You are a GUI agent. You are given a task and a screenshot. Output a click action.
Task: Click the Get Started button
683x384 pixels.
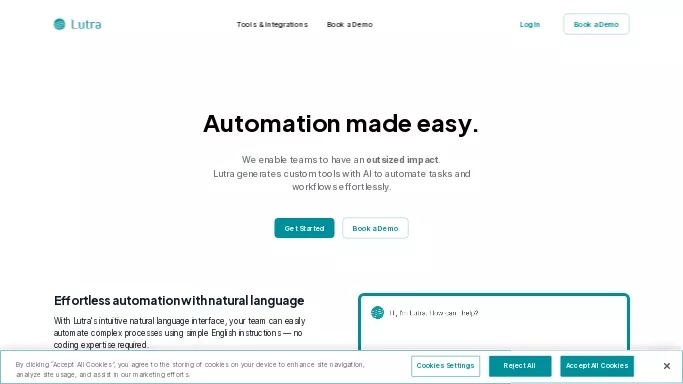(304, 228)
